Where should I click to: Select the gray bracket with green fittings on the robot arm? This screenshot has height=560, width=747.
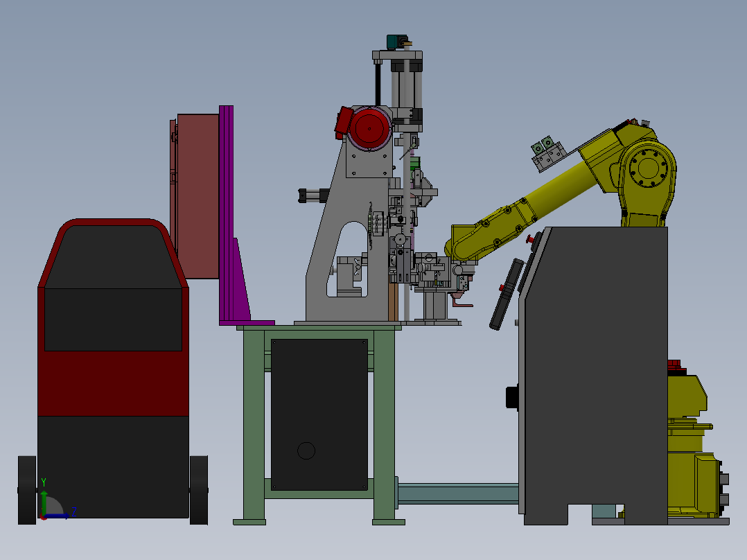click(548, 154)
